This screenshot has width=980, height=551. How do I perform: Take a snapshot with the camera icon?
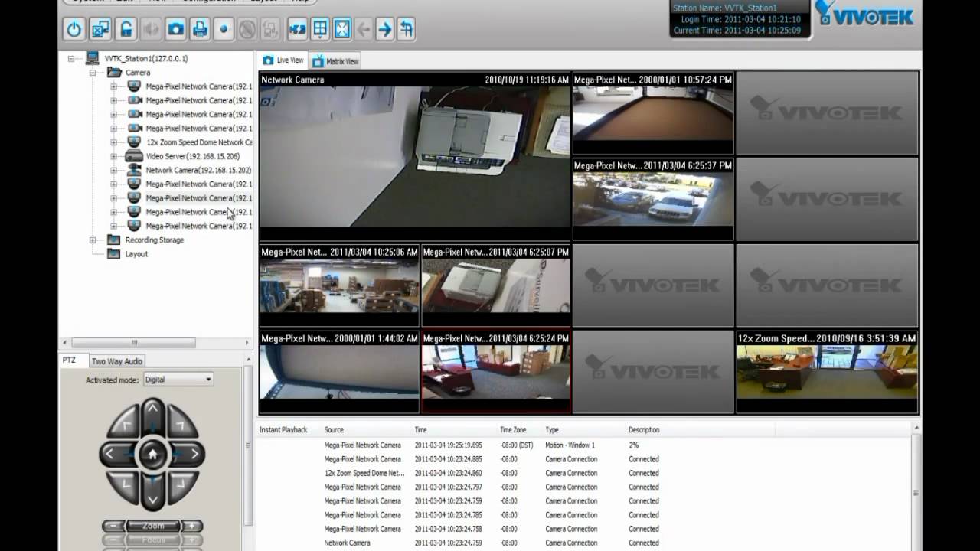click(x=175, y=29)
